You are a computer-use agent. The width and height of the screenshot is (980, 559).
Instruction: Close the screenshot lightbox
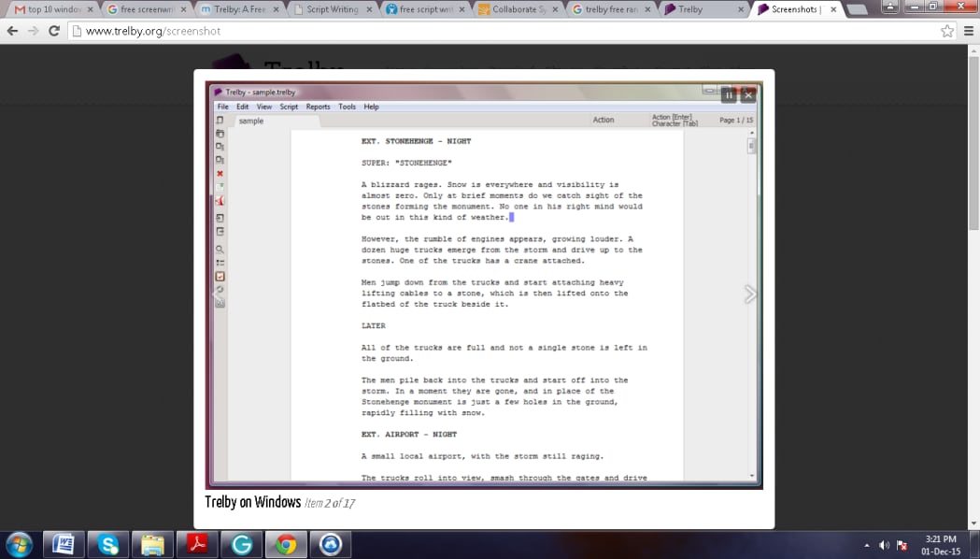[x=748, y=95]
